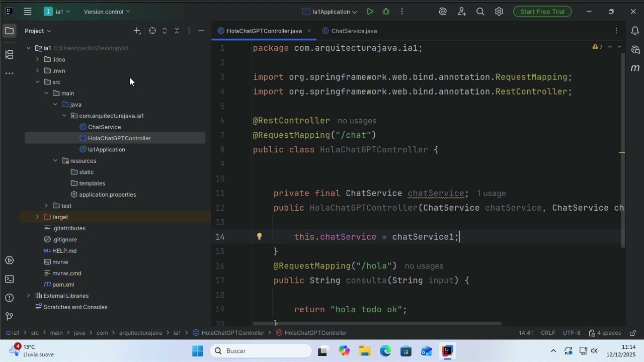Image resolution: width=644 pixels, height=362 pixels.
Task: Expand the .idea folder
Action: pos(37,59)
